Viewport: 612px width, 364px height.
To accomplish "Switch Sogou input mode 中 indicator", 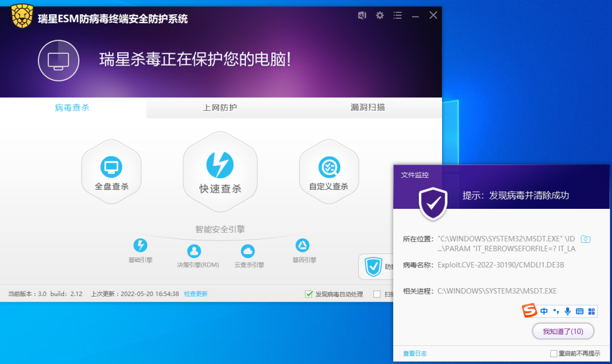I will (544, 311).
